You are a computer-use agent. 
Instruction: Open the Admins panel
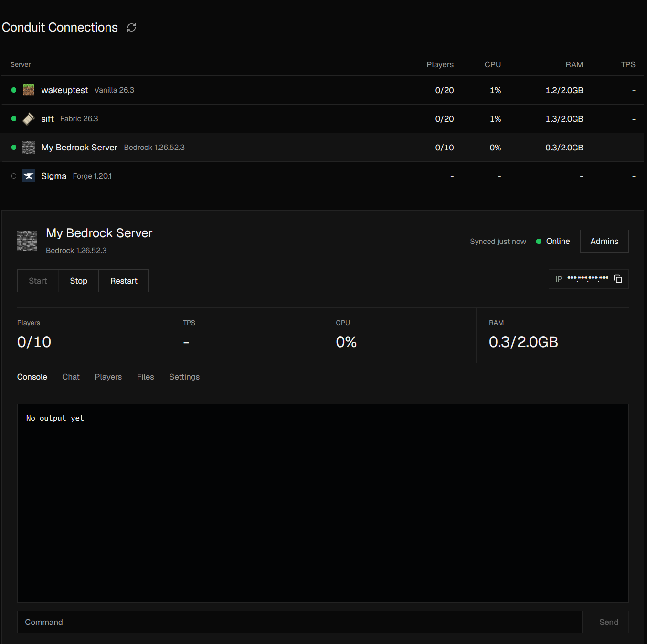(605, 241)
